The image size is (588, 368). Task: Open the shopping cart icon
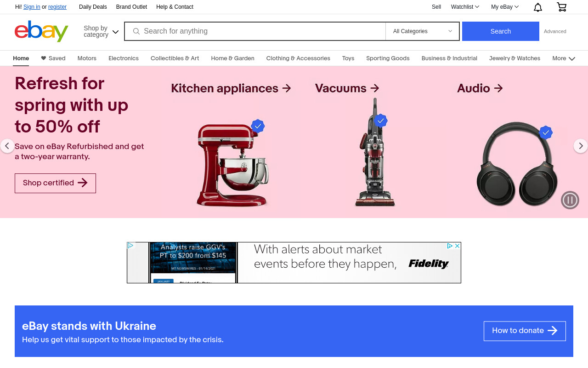(x=561, y=7)
